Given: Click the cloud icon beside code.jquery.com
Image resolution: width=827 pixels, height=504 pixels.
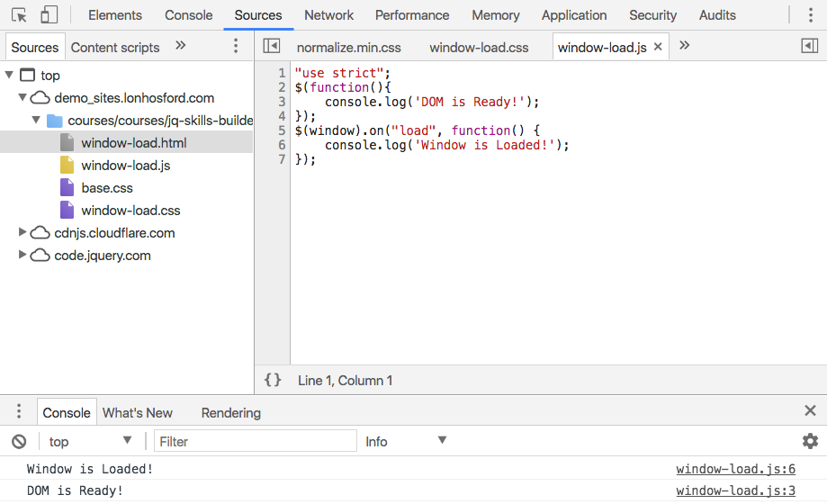Looking at the screenshot, I should (40, 256).
